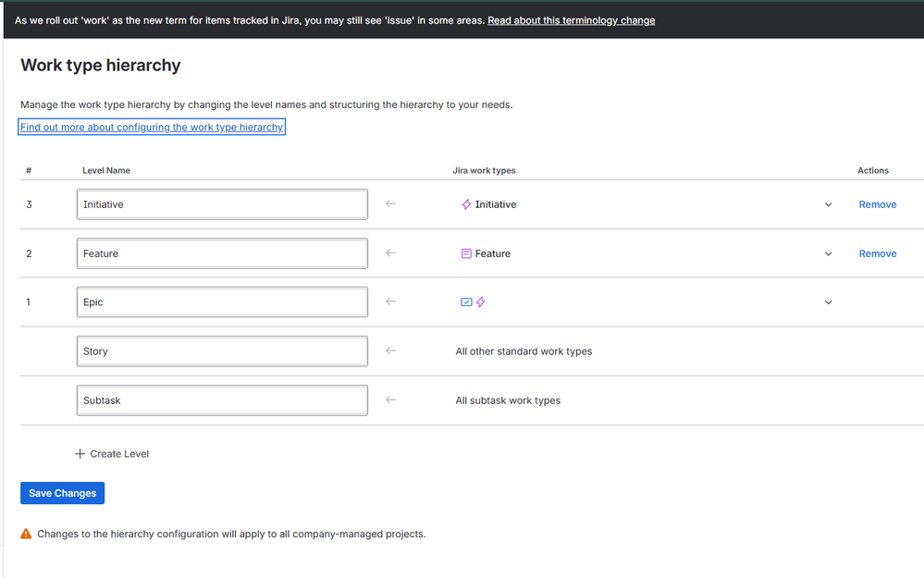Viewport: 924px width, 578px height.
Task: Click the purple lightning icon in Epic row
Action: coord(480,302)
